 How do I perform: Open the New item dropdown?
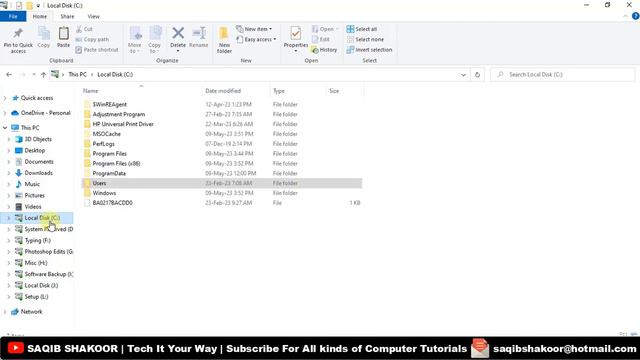(x=254, y=29)
